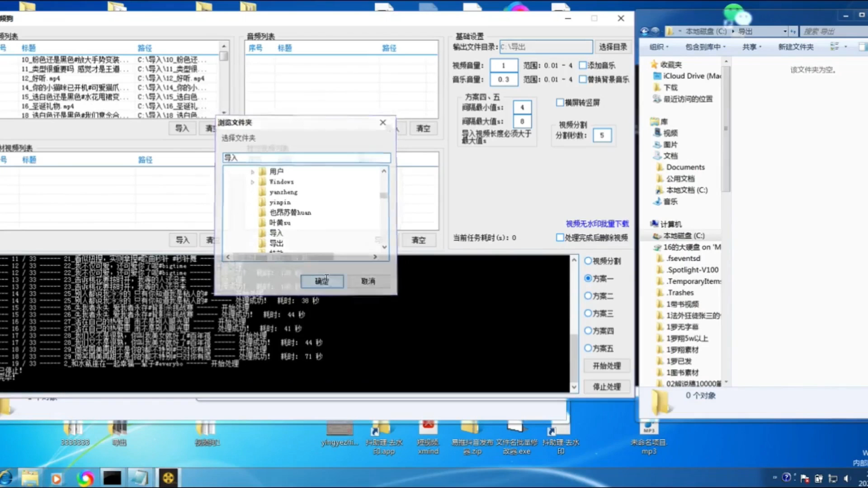The height and width of the screenshot is (488, 868).
Task: Open view options dropdown arrow in Explorer
Action: tap(846, 47)
